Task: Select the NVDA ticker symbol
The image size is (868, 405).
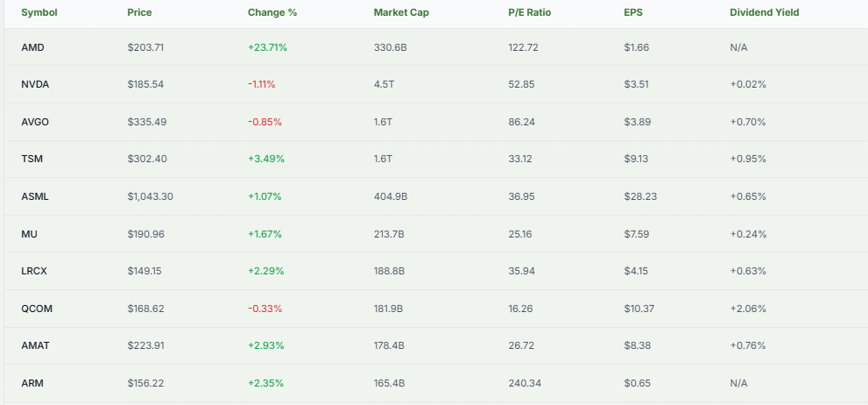Action: click(x=35, y=84)
